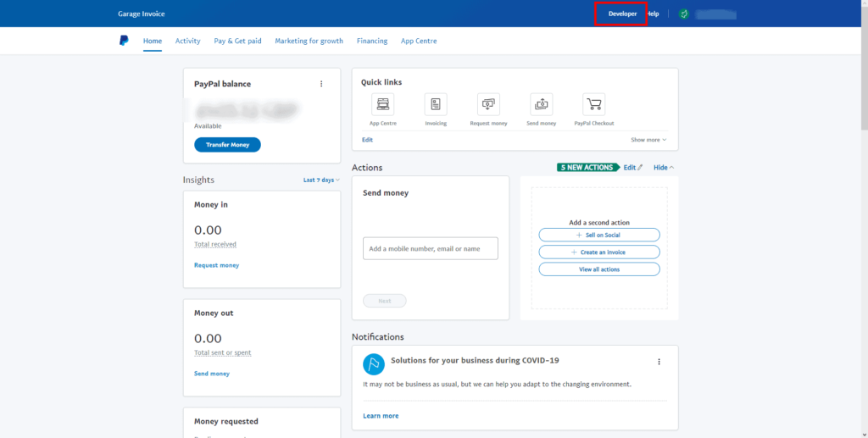Image resolution: width=868 pixels, height=438 pixels.
Task: Open the Invoicing quick link icon
Action: pyautogui.click(x=436, y=104)
